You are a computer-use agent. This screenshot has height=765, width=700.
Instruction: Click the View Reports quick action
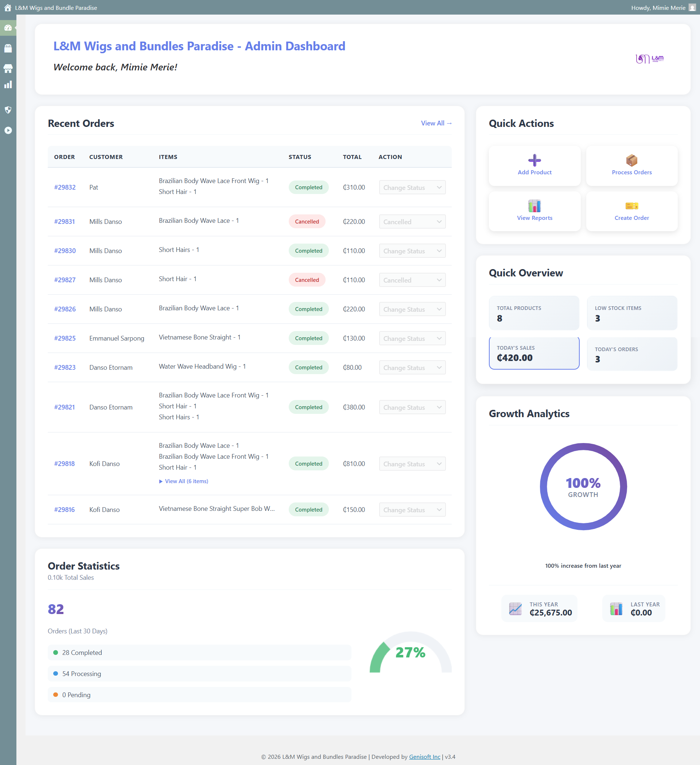[534, 211]
